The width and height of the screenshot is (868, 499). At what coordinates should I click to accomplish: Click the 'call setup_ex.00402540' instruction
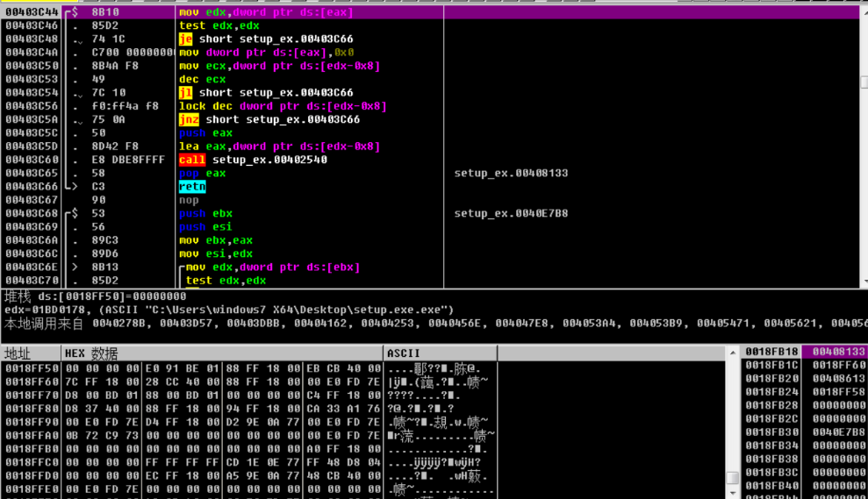[253, 160]
